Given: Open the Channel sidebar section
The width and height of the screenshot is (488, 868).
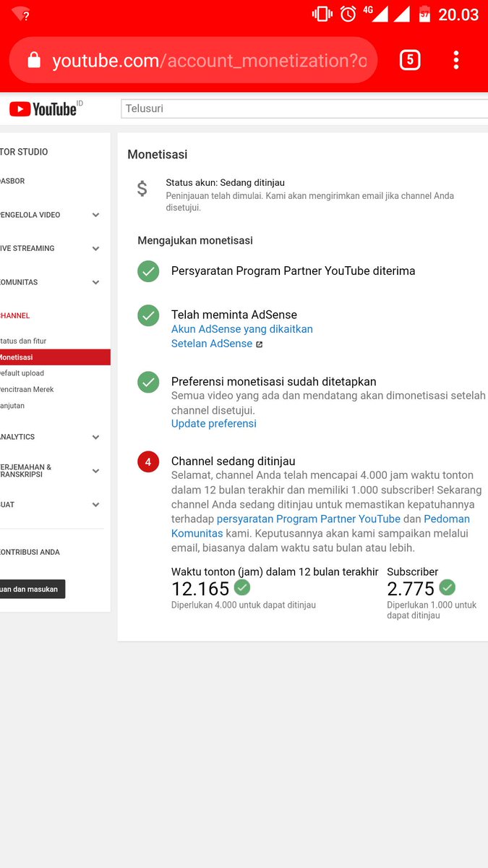Looking at the screenshot, I should click(x=15, y=315).
